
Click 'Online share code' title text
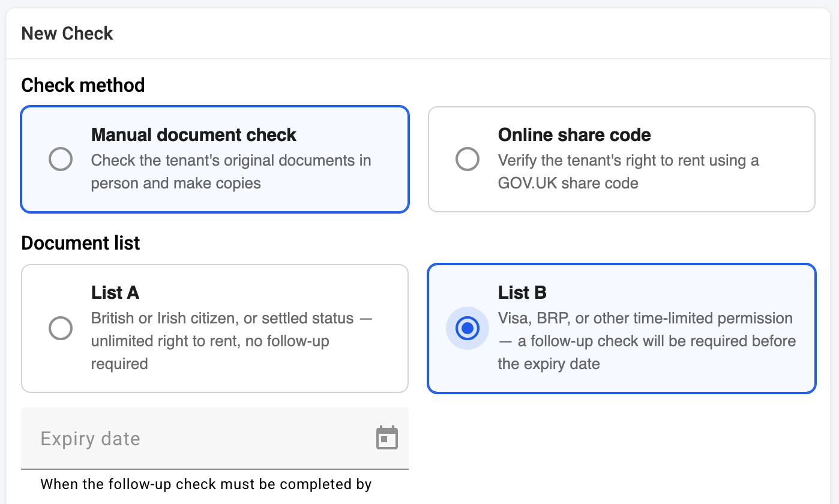point(574,135)
